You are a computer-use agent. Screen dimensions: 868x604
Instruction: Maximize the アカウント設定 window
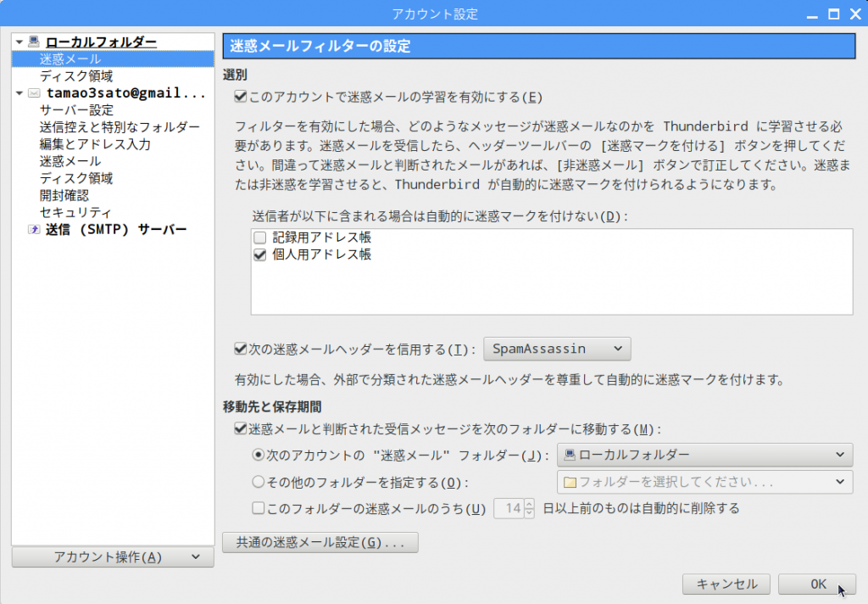(834, 14)
